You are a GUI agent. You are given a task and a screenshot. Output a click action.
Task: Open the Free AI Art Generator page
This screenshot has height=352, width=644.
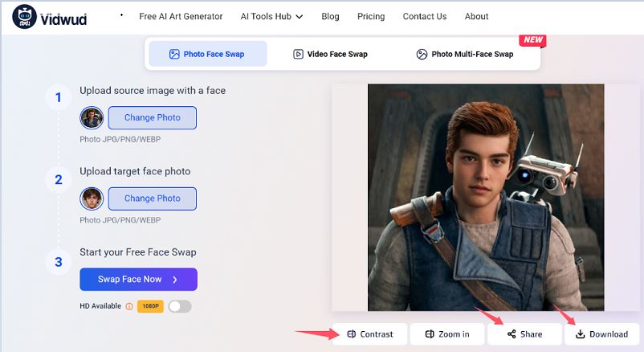point(181,16)
